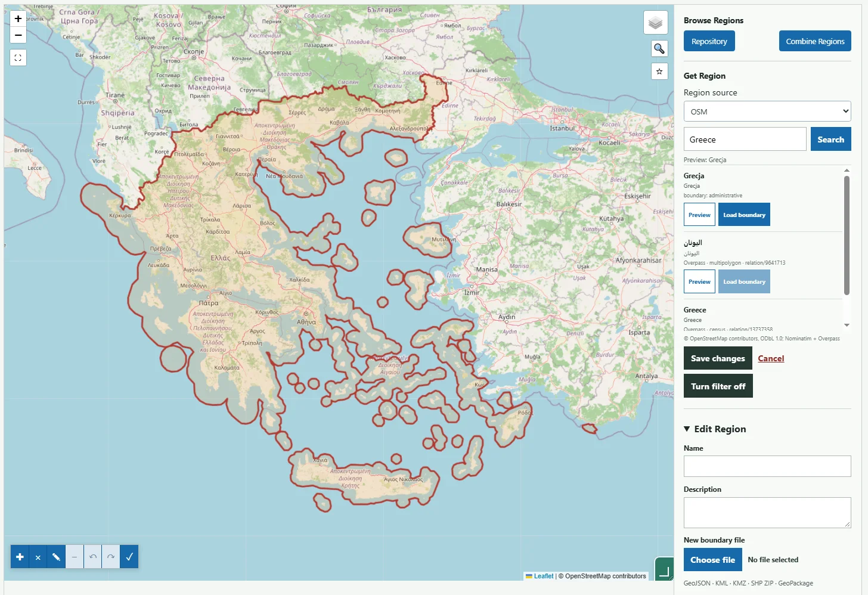Load boundary for the Arabic-named result
This screenshot has width=868, height=595.
pos(744,281)
